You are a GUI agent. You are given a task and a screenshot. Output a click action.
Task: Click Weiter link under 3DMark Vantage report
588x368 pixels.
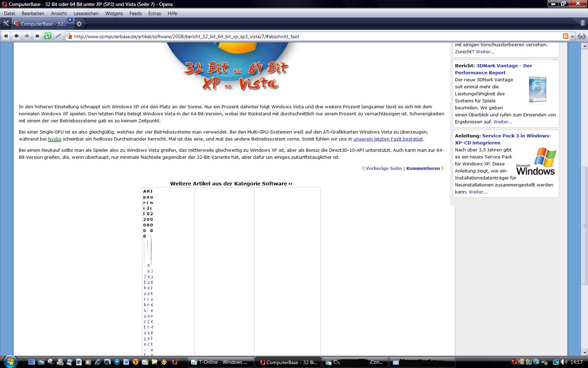[503, 122]
